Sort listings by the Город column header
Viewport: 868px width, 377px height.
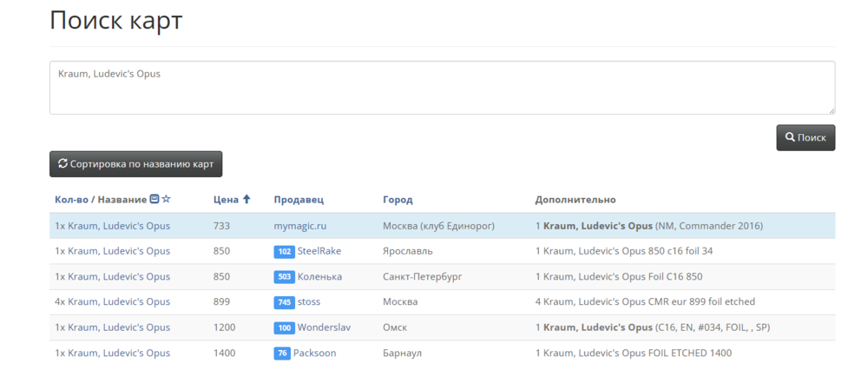pos(398,200)
